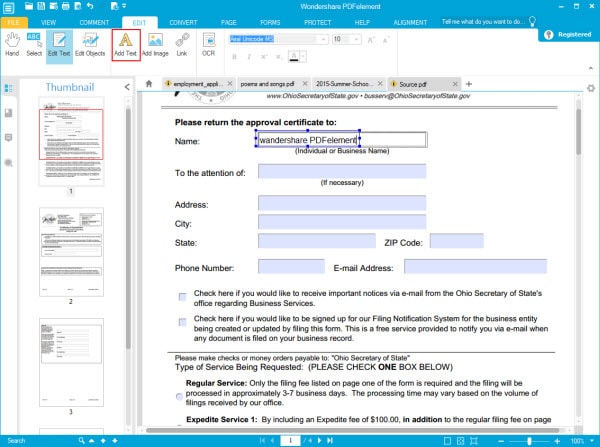Open the FILE menu
This screenshot has height=447, width=600.
13,23
